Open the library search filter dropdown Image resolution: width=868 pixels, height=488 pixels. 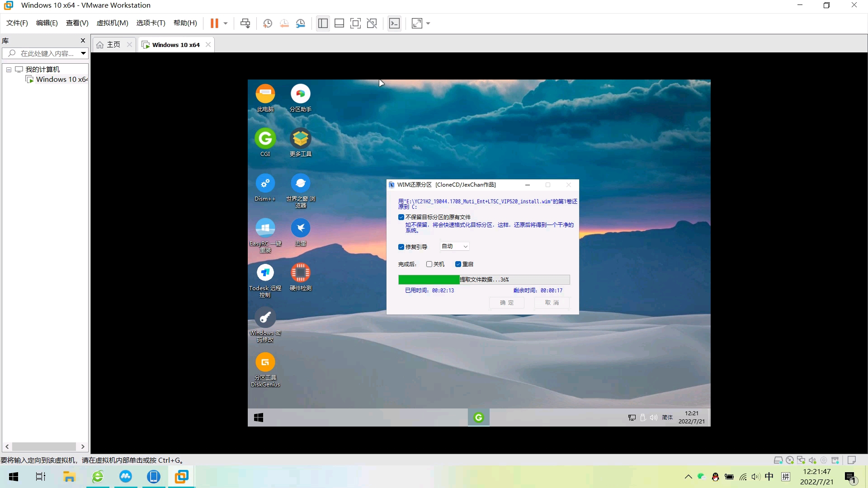pos(83,53)
